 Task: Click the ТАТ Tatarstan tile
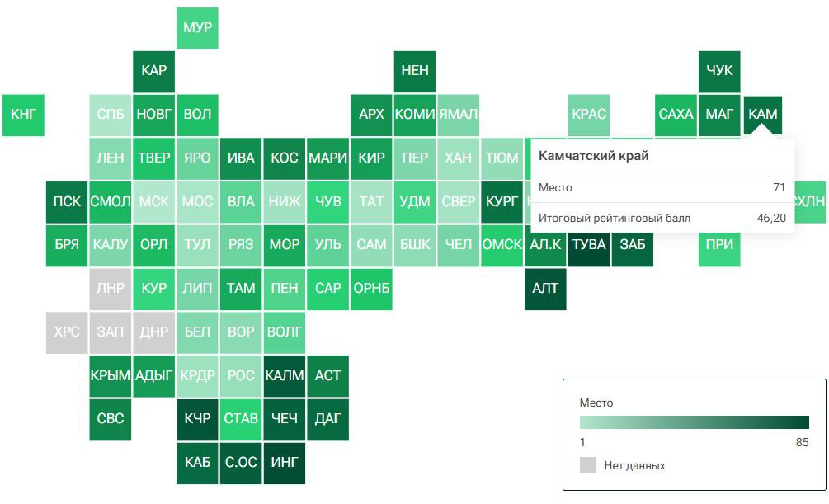pos(371,201)
